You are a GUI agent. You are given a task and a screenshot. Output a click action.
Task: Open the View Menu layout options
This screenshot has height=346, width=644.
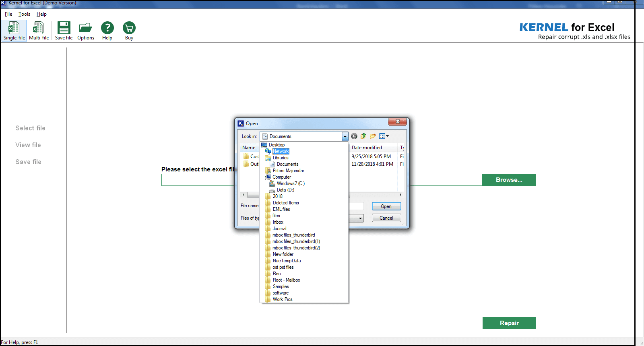click(x=384, y=136)
